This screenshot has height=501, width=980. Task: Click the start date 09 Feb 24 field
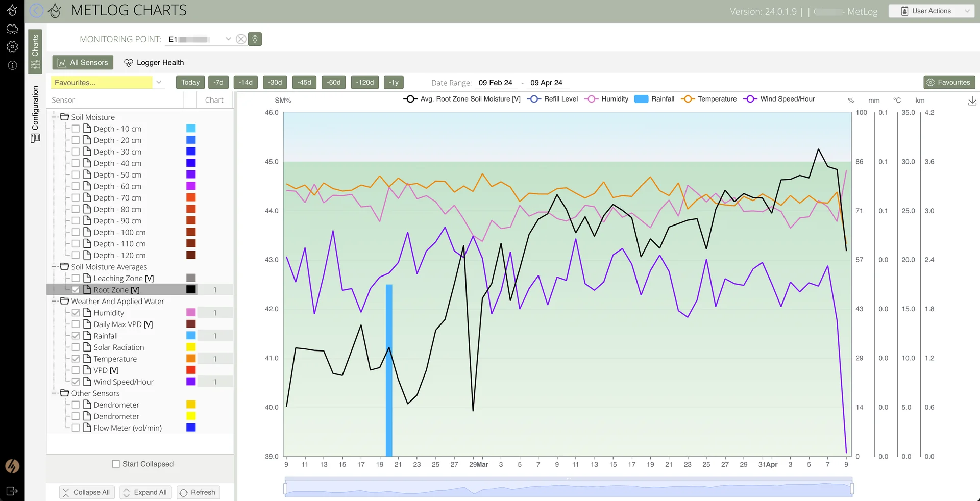[x=495, y=83]
